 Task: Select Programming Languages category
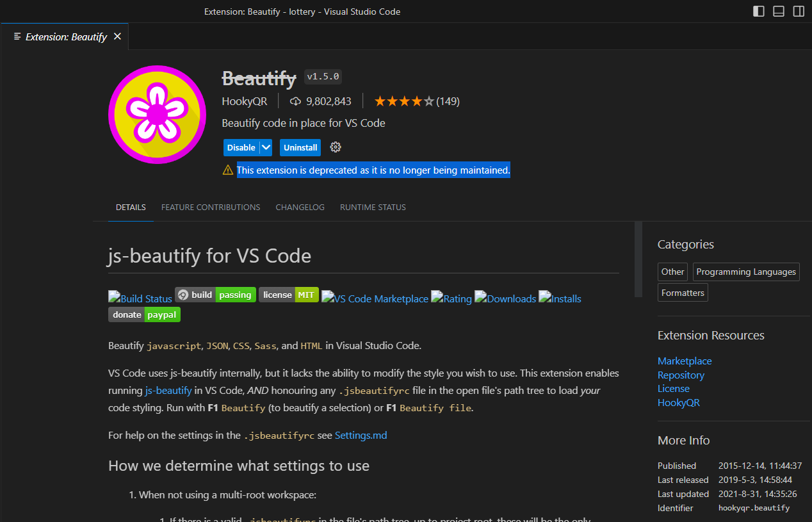click(746, 272)
